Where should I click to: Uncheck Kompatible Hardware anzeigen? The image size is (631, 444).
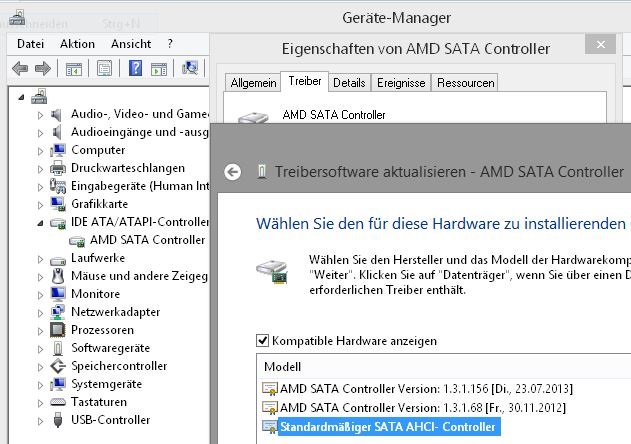pyautogui.click(x=262, y=341)
